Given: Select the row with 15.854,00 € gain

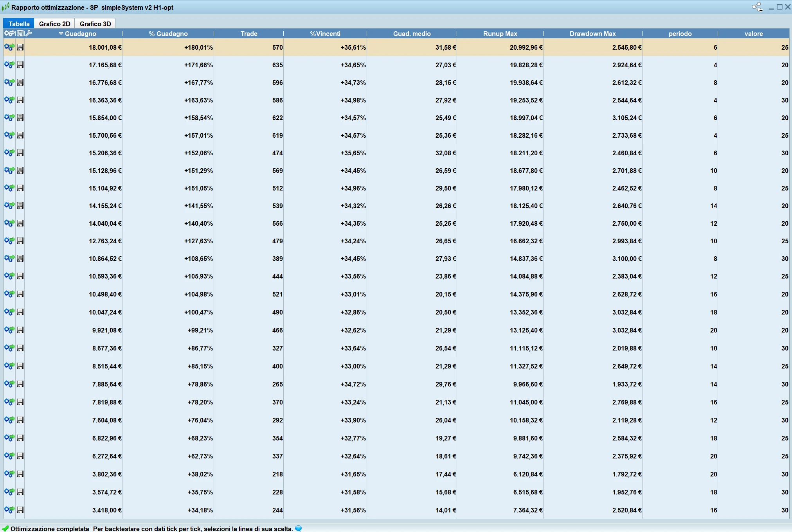Looking at the screenshot, I should [396, 118].
